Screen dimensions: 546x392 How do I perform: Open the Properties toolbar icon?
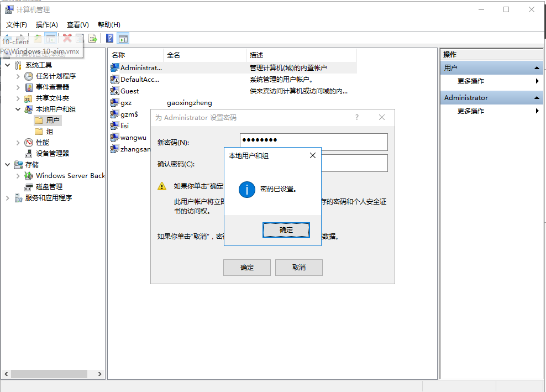(80, 38)
